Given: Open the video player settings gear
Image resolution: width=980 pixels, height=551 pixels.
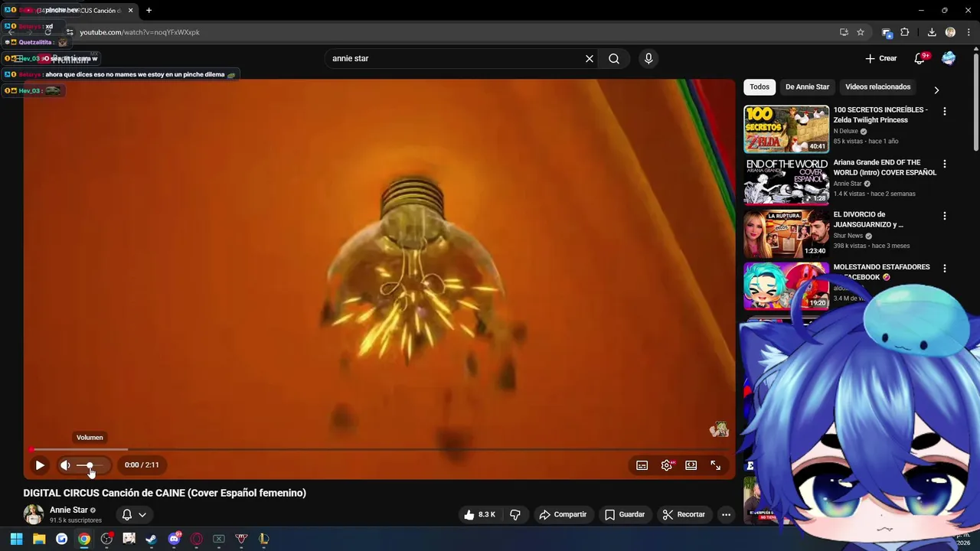Looking at the screenshot, I should click(667, 465).
